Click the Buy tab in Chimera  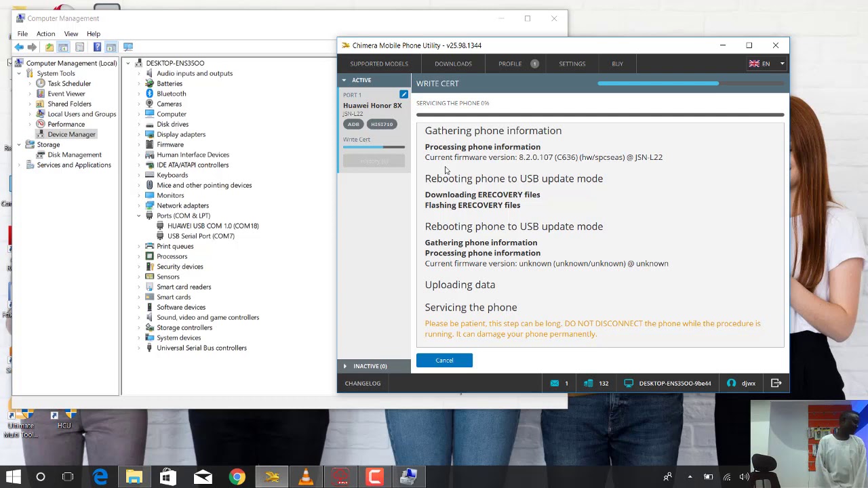click(x=617, y=64)
